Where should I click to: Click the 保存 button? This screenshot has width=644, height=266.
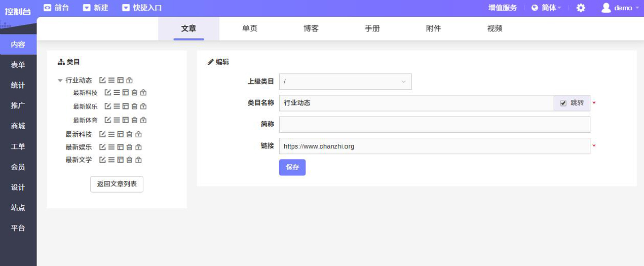click(292, 167)
